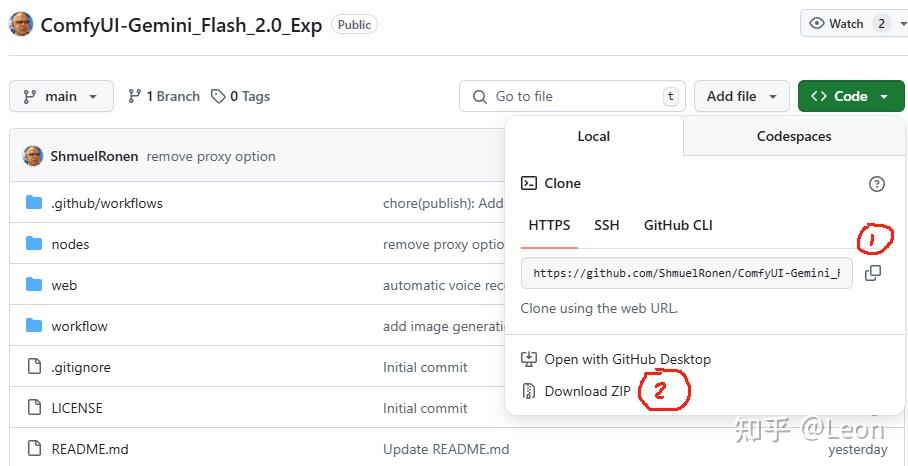
Task: Expand the main branch dropdown
Action: pos(61,96)
